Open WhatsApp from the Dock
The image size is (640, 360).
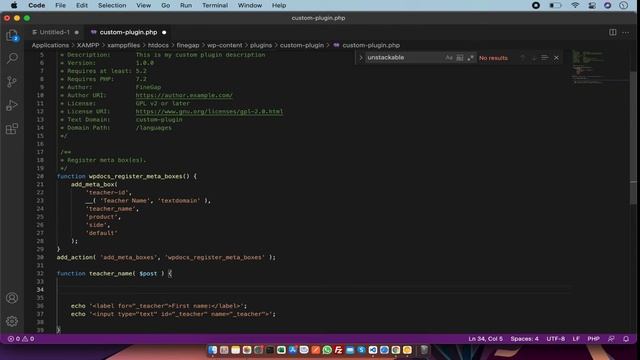327,350
